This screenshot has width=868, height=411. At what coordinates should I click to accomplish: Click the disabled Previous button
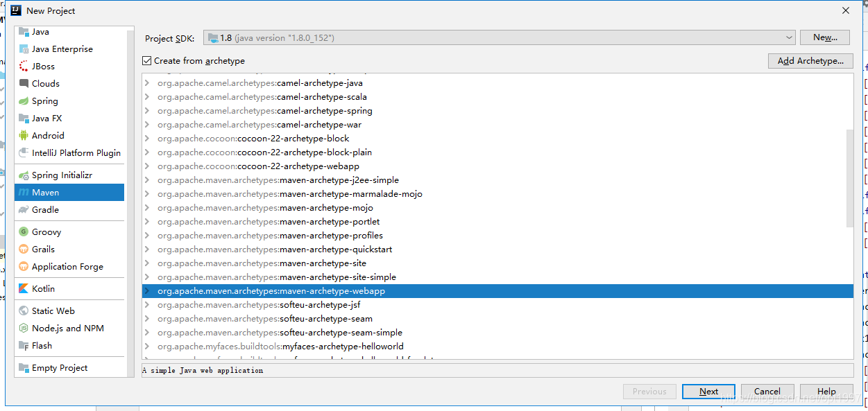tap(649, 392)
